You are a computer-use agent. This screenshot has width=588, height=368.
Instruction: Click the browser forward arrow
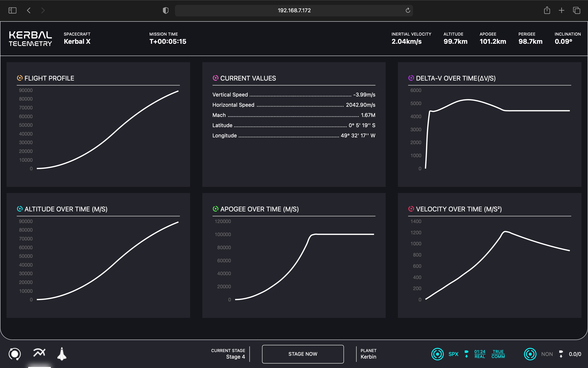(43, 10)
